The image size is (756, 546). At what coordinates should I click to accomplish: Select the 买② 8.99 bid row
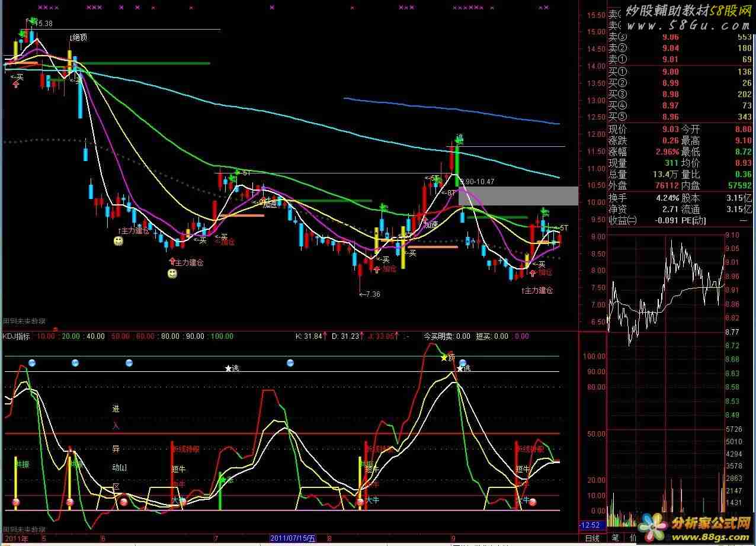pos(681,83)
